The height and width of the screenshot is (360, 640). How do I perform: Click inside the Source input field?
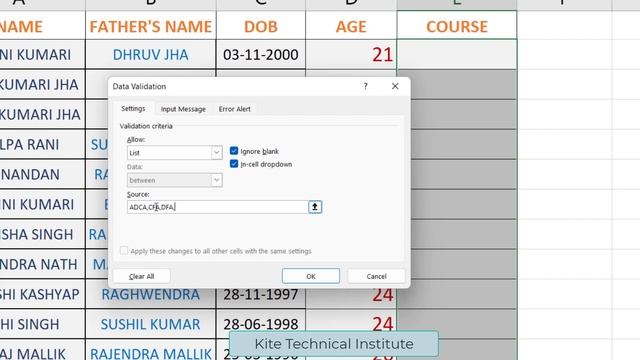[218, 207]
